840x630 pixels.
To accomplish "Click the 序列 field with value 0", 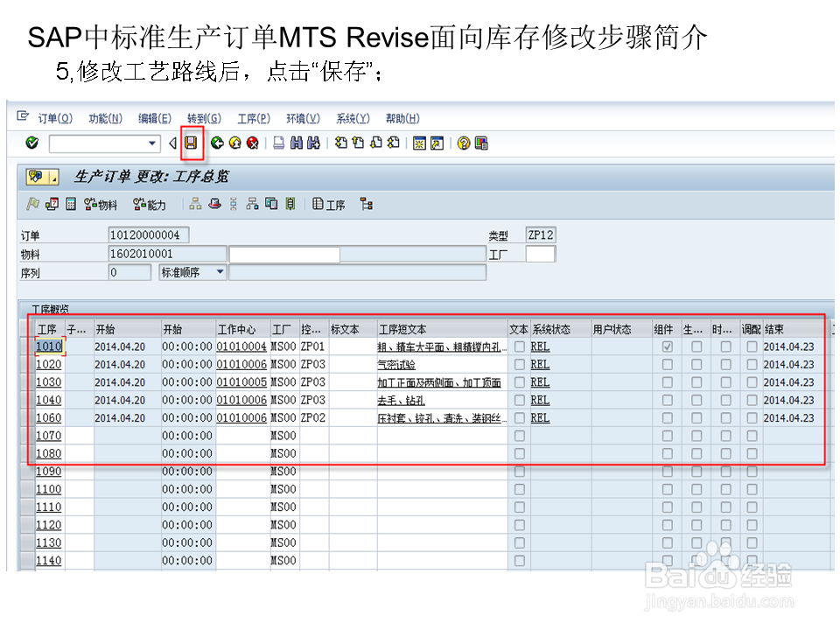I will pyautogui.click(x=129, y=272).
